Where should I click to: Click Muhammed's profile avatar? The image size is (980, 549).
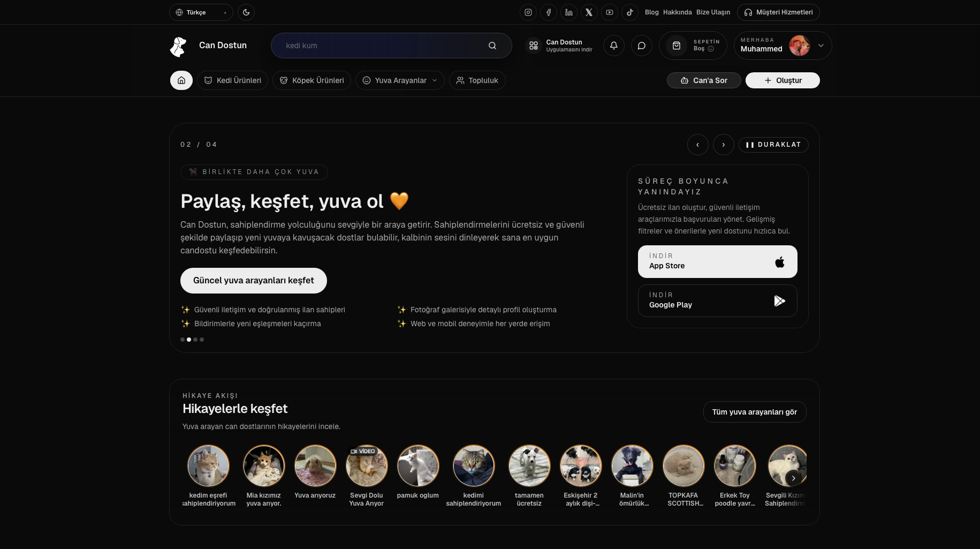point(799,46)
